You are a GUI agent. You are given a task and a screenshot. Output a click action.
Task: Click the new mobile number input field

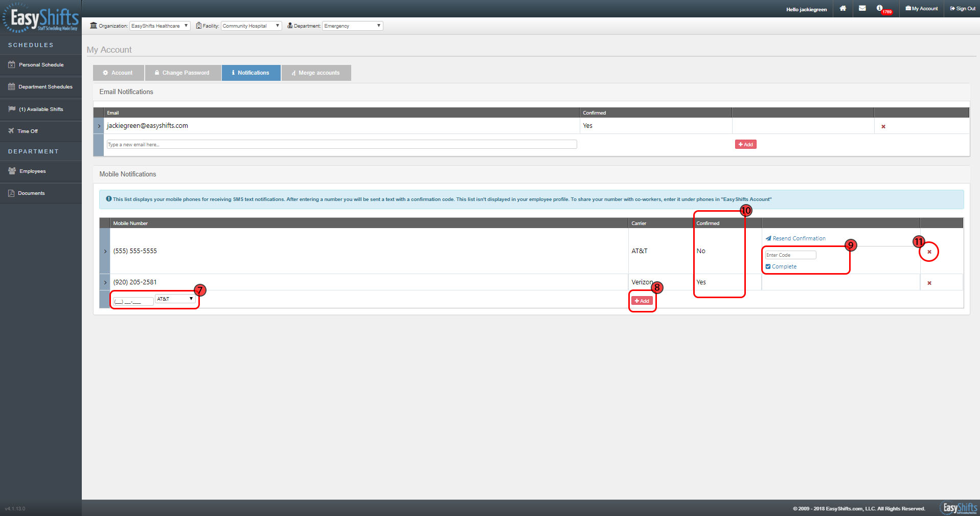pyautogui.click(x=133, y=301)
